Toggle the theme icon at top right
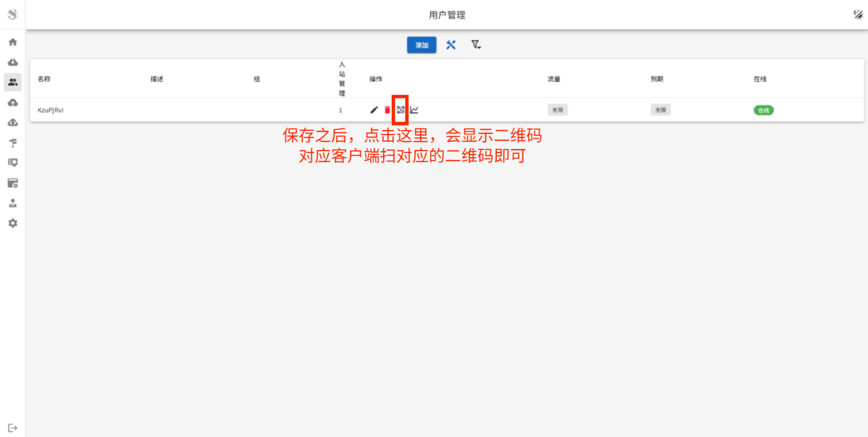The image size is (868, 437). click(x=858, y=15)
